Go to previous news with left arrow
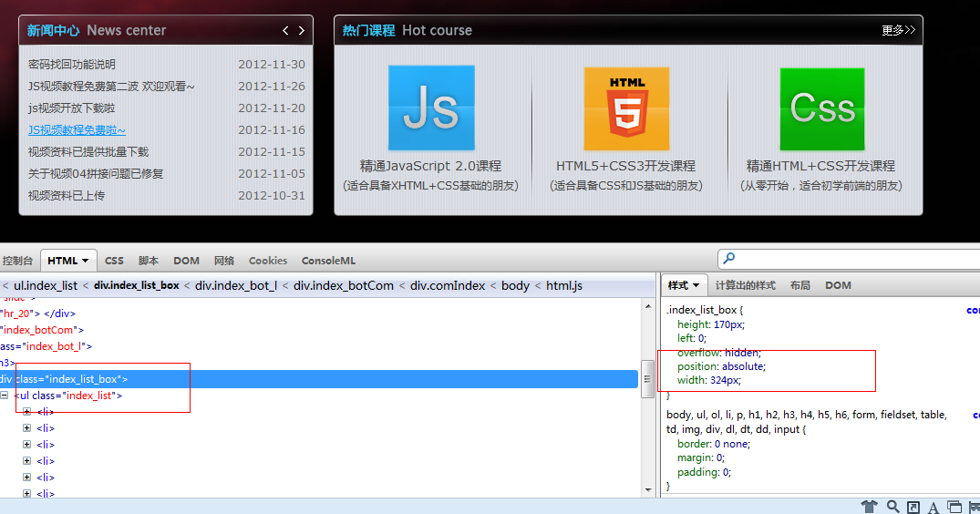This screenshot has width=980, height=514. [285, 30]
